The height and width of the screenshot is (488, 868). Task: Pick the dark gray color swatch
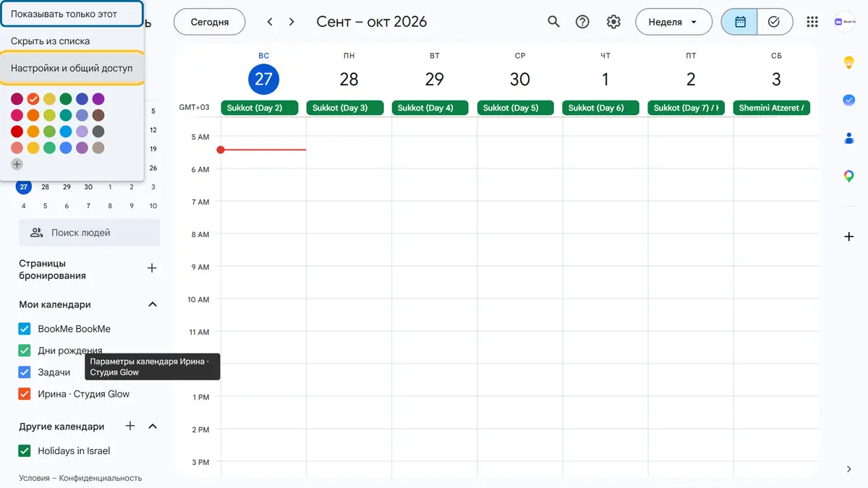(x=98, y=132)
